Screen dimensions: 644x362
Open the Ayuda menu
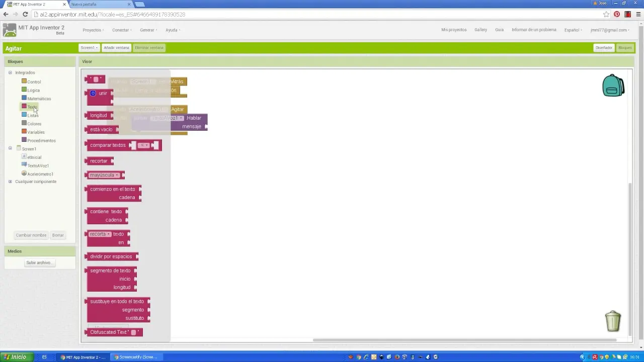[x=173, y=30]
